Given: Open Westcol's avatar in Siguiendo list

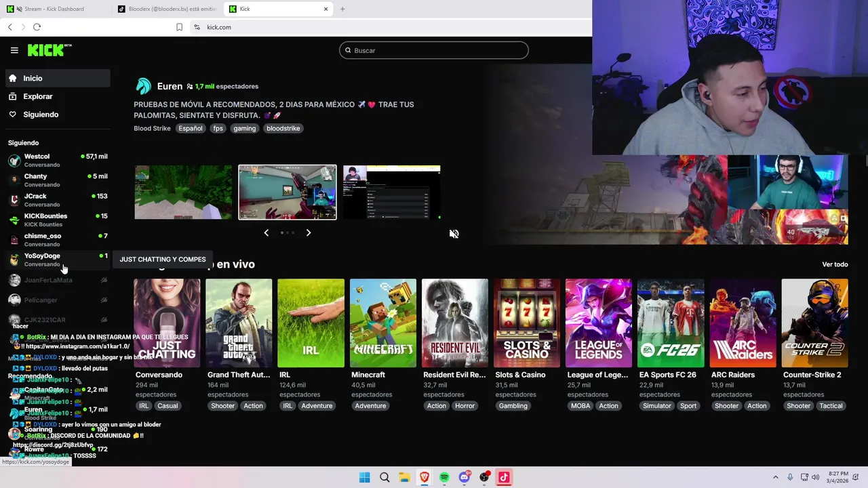Looking at the screenshot, I should (x=14, y=160).
